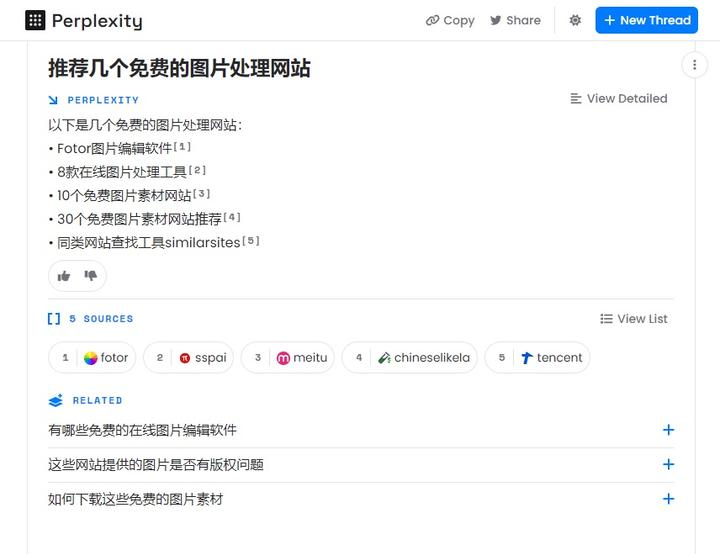Click citation [1] after Fotor图片编辑软件
Screen dimensions: 720x554
182,147
